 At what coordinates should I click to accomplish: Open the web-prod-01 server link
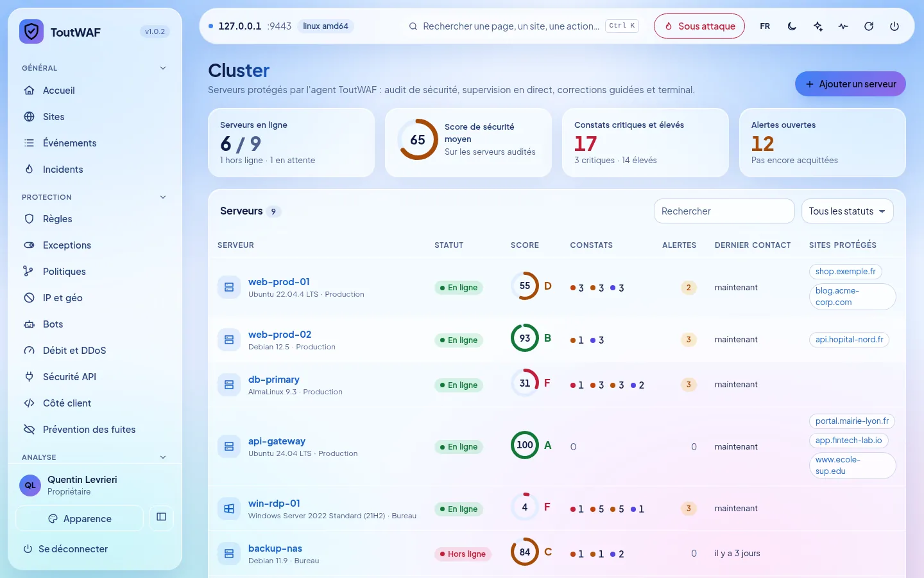[x=279, y=282]
